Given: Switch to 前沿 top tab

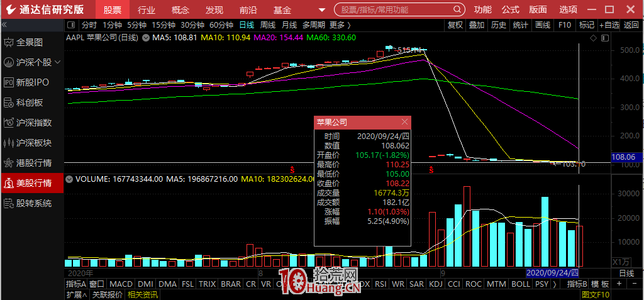Looking at the screenshot, I should tap(248, 9).
